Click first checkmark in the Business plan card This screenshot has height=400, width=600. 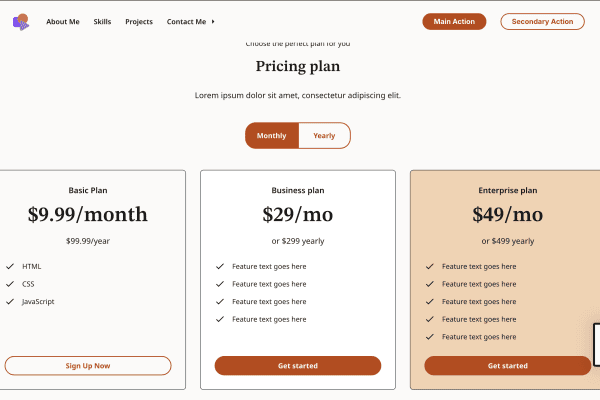coord(220,266)
